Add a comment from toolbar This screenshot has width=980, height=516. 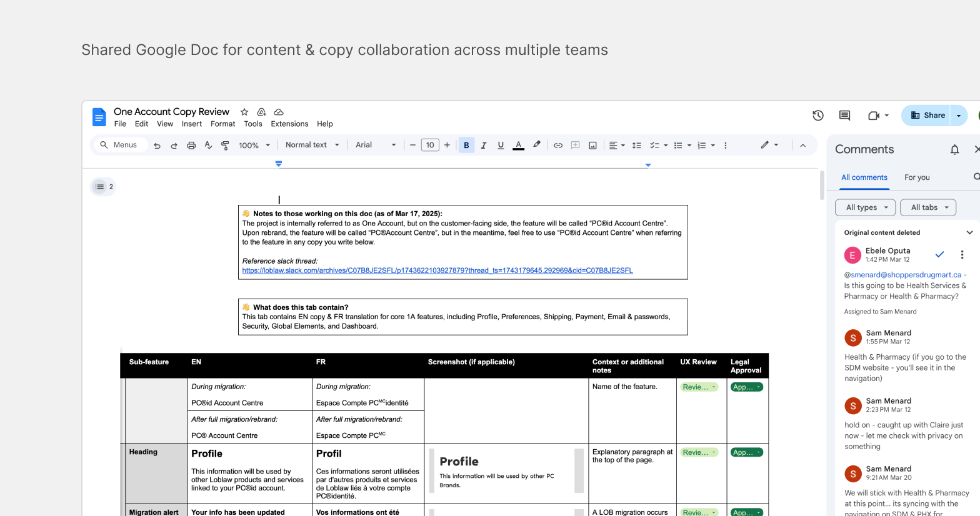coord(575,145)
